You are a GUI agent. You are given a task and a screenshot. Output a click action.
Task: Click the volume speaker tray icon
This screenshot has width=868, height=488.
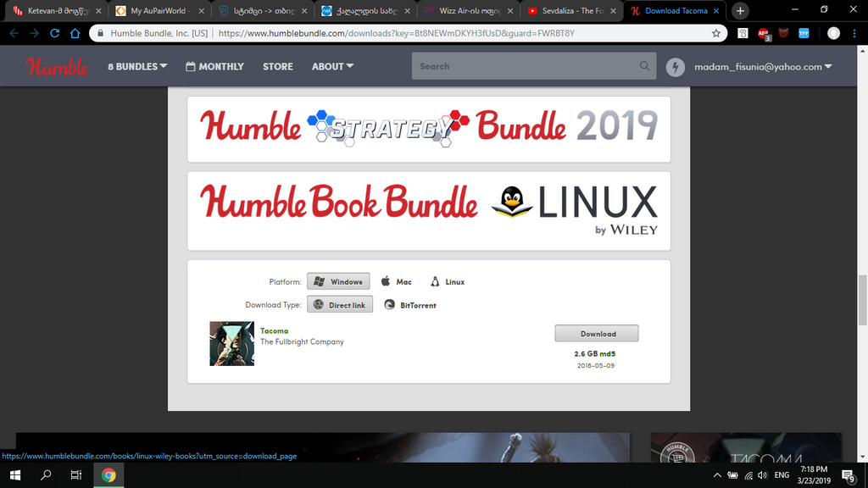click(763, 475)
